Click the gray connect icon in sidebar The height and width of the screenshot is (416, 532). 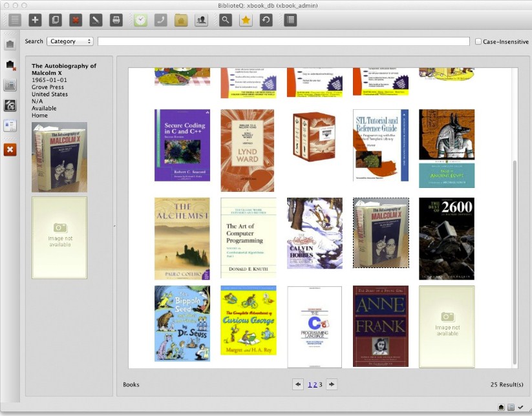[10, 44]
